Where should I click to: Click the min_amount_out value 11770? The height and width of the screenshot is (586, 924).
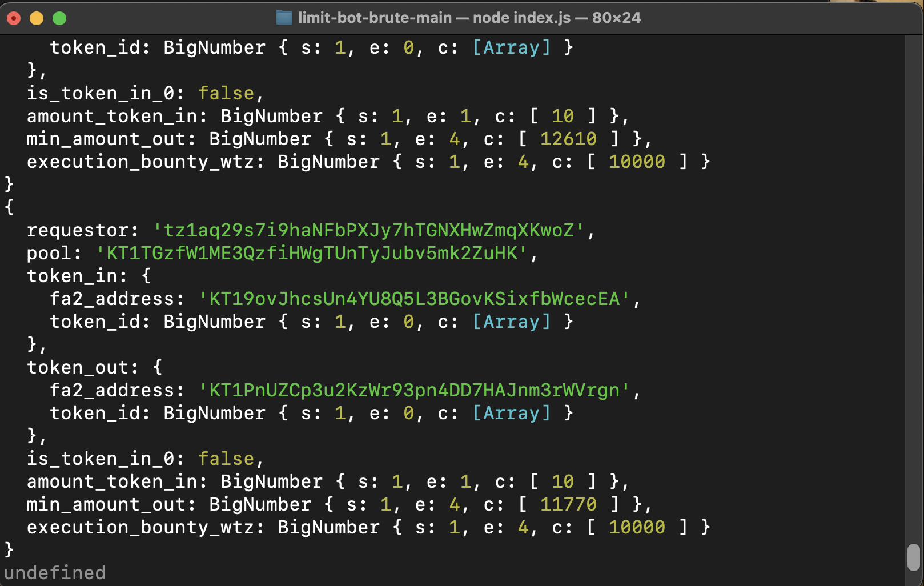click(x=568, y=504)
